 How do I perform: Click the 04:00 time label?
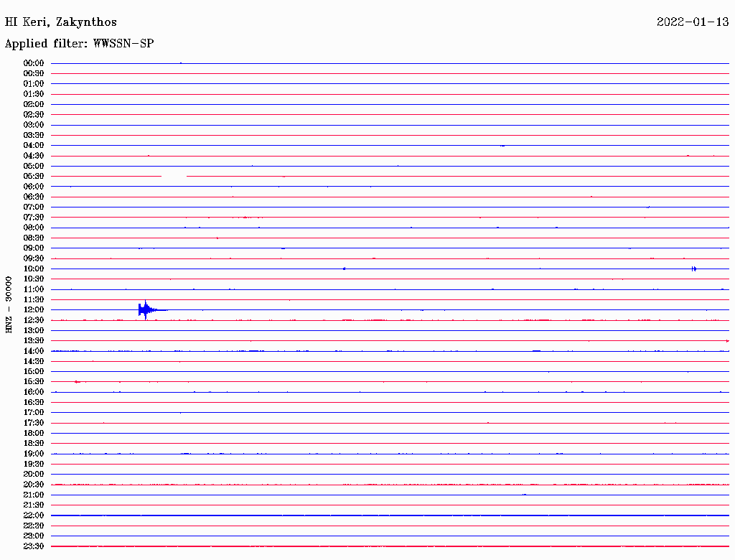[34, 146]
